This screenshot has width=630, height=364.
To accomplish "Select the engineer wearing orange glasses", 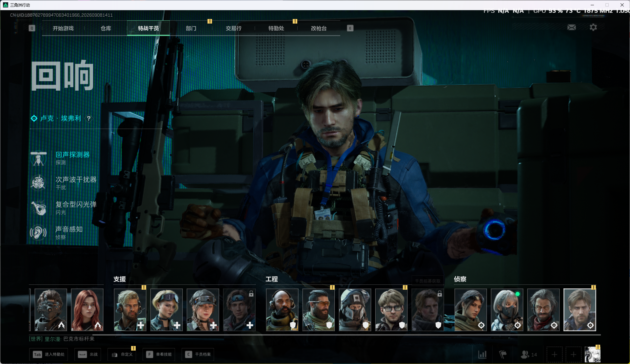I will coord(319,310).
